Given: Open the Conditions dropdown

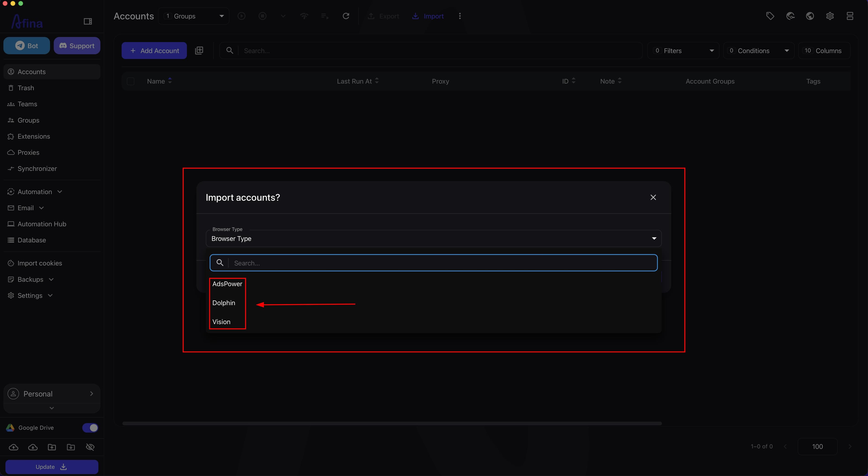Looking at the screenshot, I should (759, 51).
